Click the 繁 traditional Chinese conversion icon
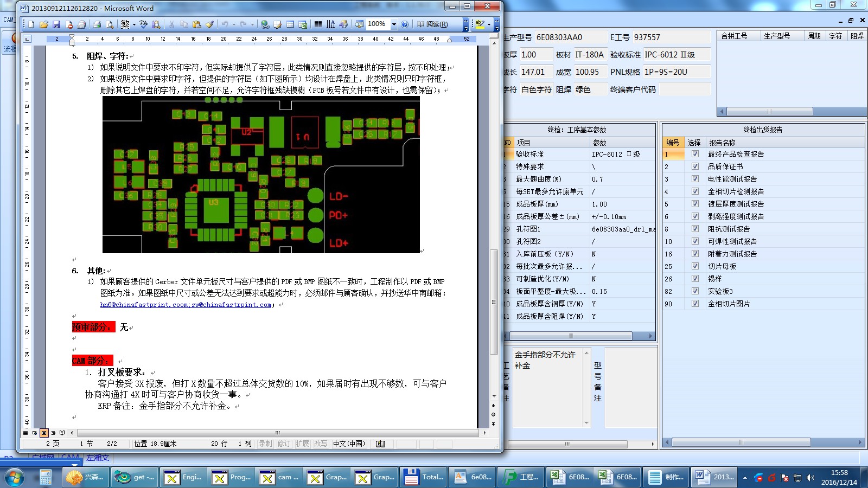This screenshot has height=488, width=868. (125, 24)
